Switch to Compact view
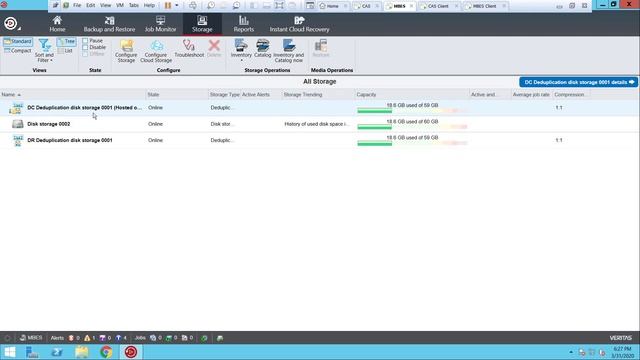The width and height of the screenshot is (640, 360). (x=18, y=51)
